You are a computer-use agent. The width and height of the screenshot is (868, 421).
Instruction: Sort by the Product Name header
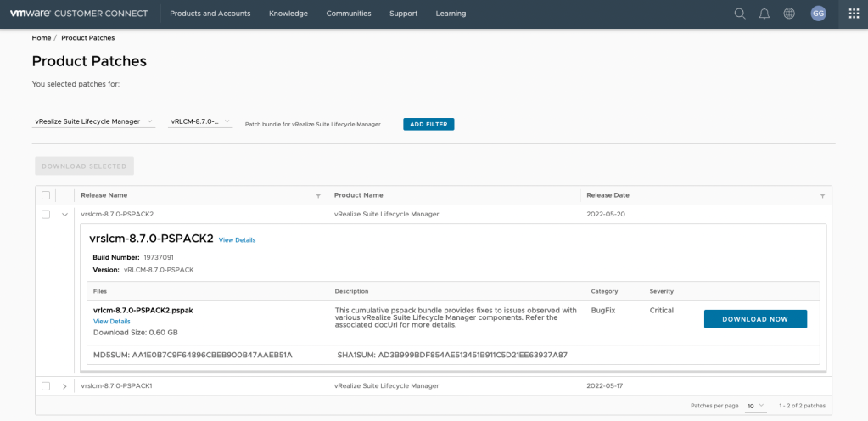click(359, 195)
